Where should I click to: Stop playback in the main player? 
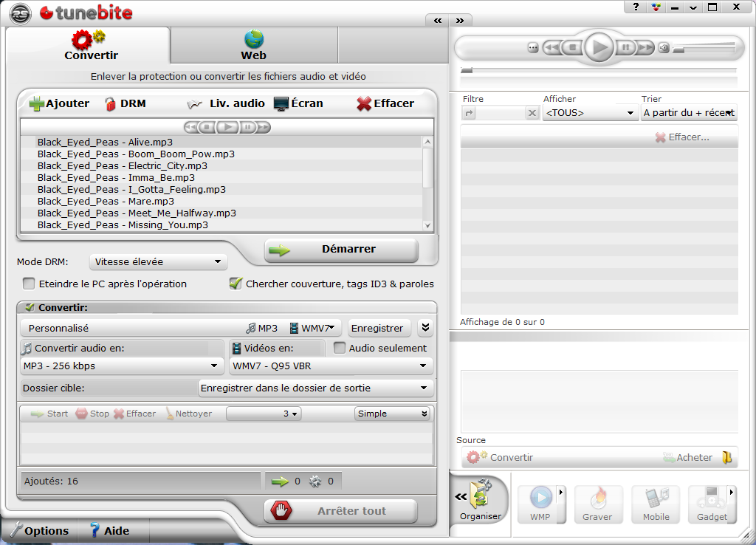pyautogui.click(x=573, y=47)
